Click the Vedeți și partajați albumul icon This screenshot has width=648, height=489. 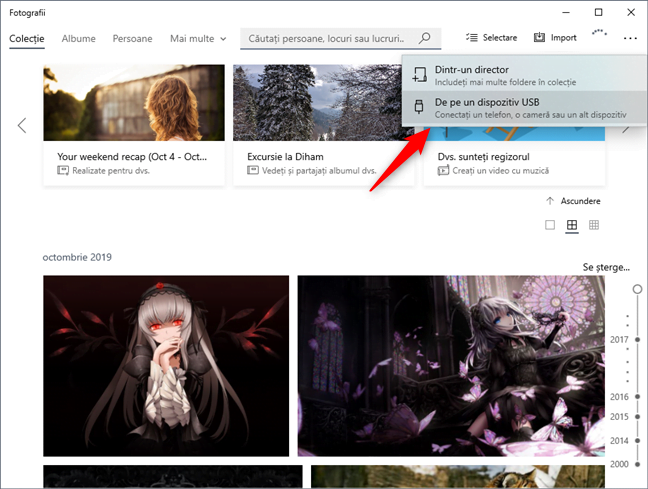253,170
